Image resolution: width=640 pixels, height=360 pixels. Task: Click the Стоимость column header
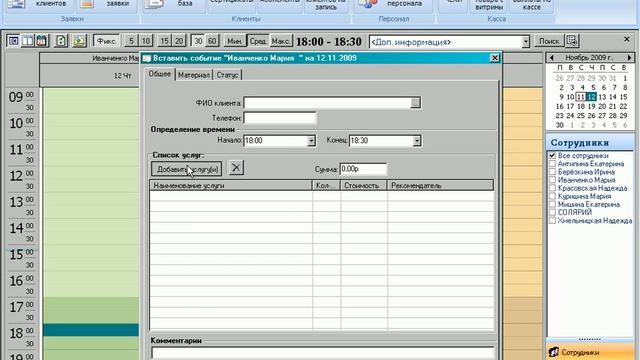click(x=364, y=185)
